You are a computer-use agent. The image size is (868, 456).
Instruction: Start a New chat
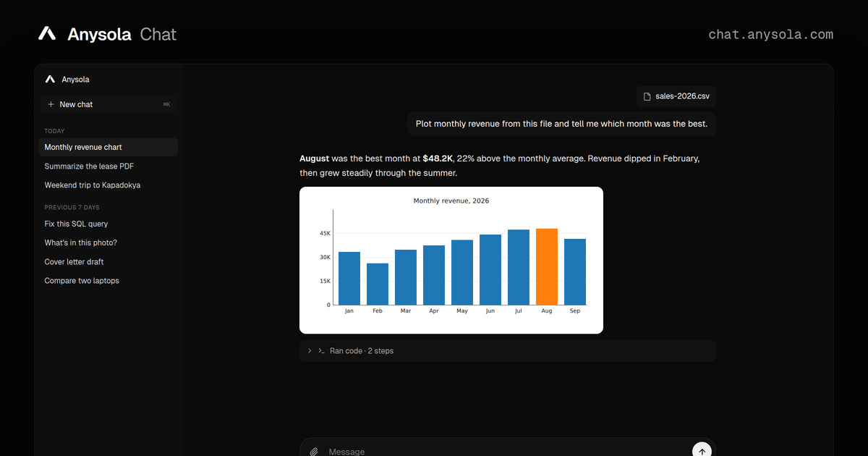(x=109, y=104)
